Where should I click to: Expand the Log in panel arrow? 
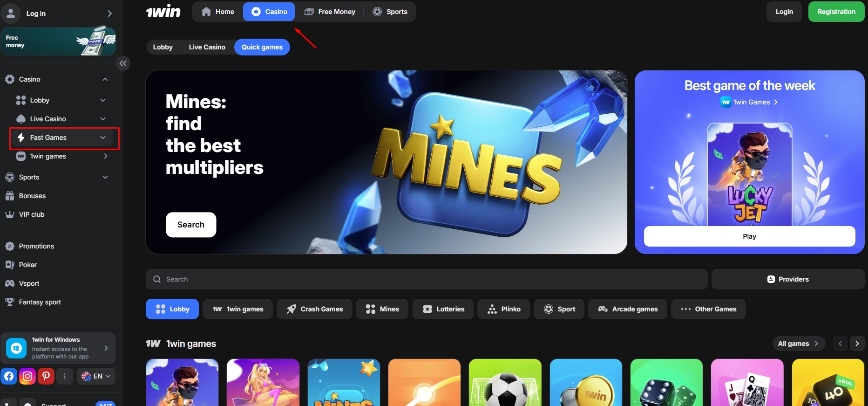coord(109,14)
